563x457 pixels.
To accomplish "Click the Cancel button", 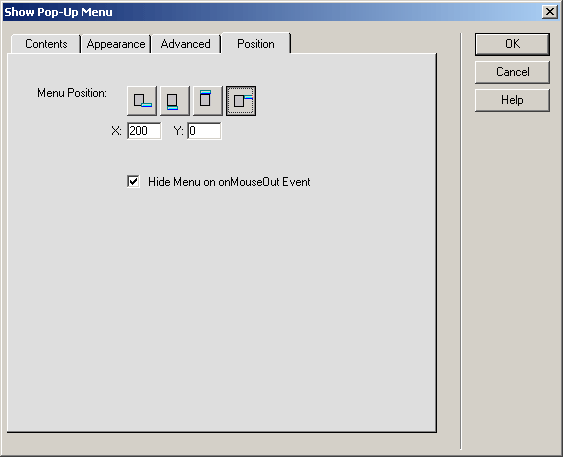I will coord(512,72).
